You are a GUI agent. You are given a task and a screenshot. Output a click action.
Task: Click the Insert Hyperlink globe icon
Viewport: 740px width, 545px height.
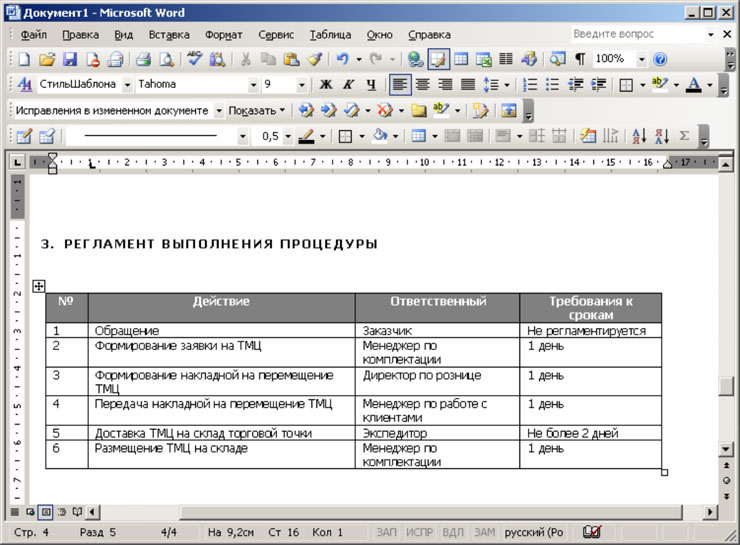415,60
